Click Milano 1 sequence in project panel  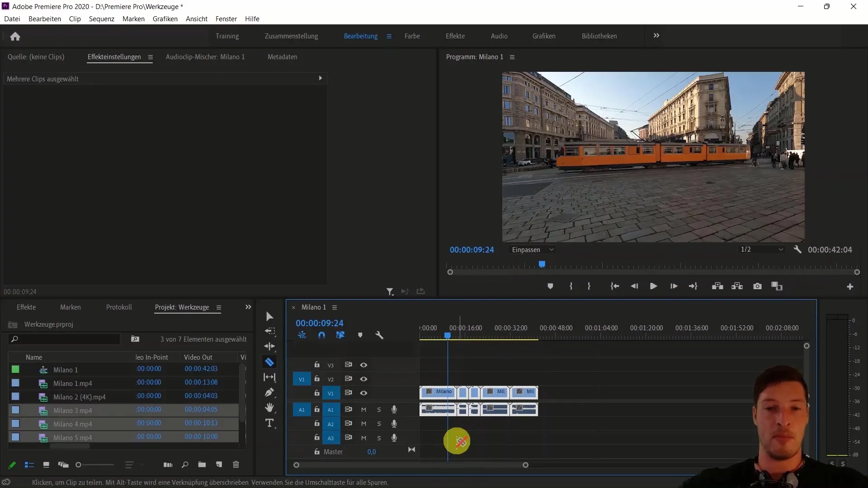pyautogui.click(x=66, y=370)
